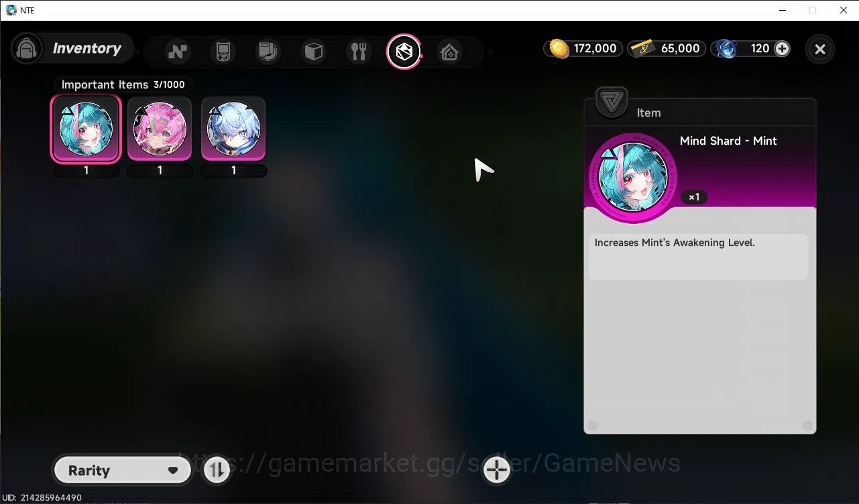859x504 pixels.
Task: Click the triangular emblem icon beside Item
Action: click(612, 103)
